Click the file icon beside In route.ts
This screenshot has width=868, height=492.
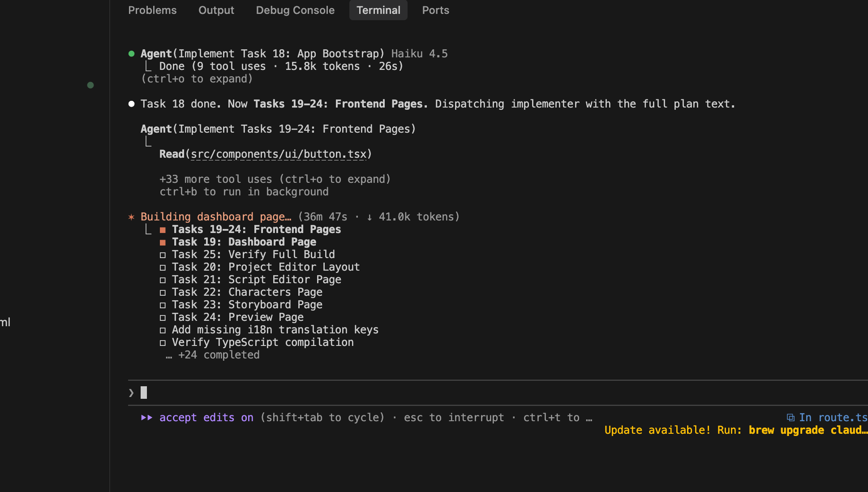point(791,418)
